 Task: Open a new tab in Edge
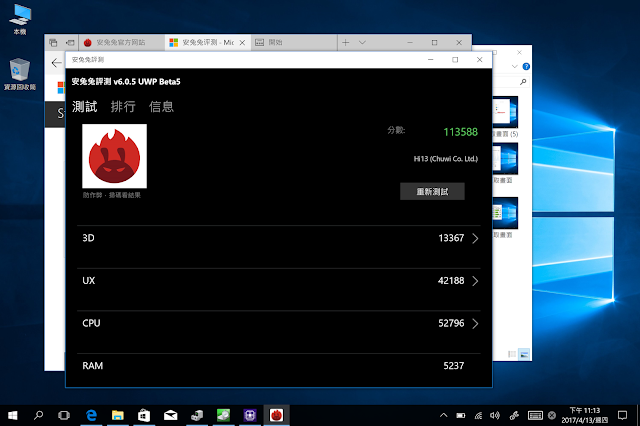345,42
